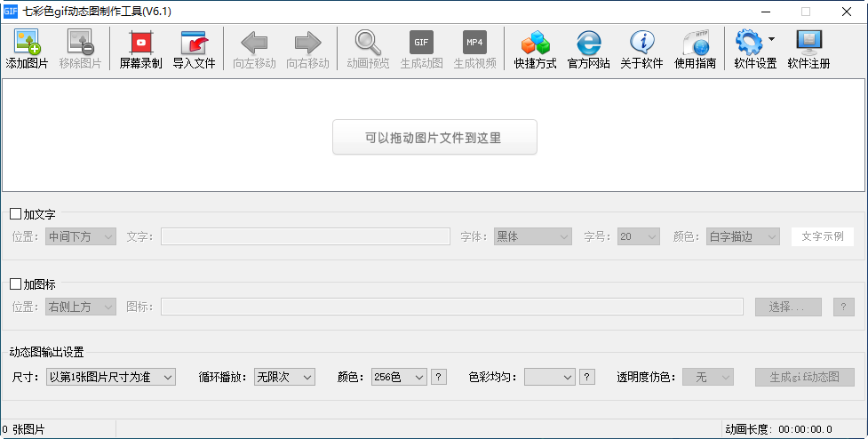Click the 文字 text input field
This screenshot has height=439, width=868.
306,236
